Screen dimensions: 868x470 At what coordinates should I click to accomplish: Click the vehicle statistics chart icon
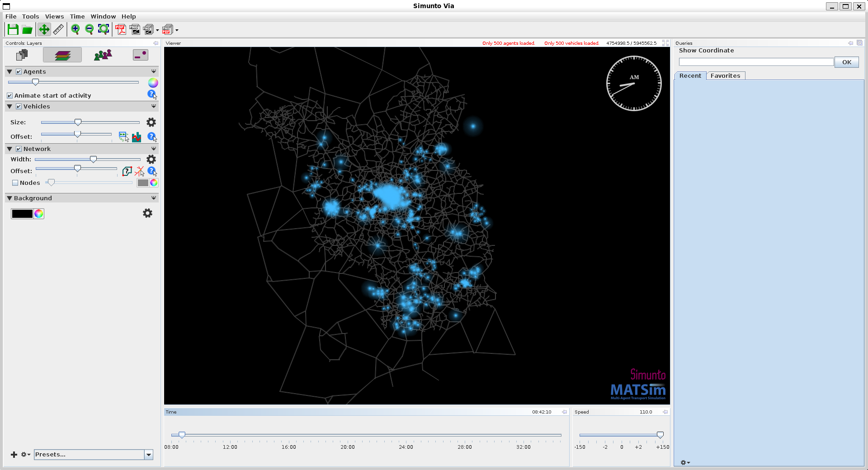pos(137,137)
